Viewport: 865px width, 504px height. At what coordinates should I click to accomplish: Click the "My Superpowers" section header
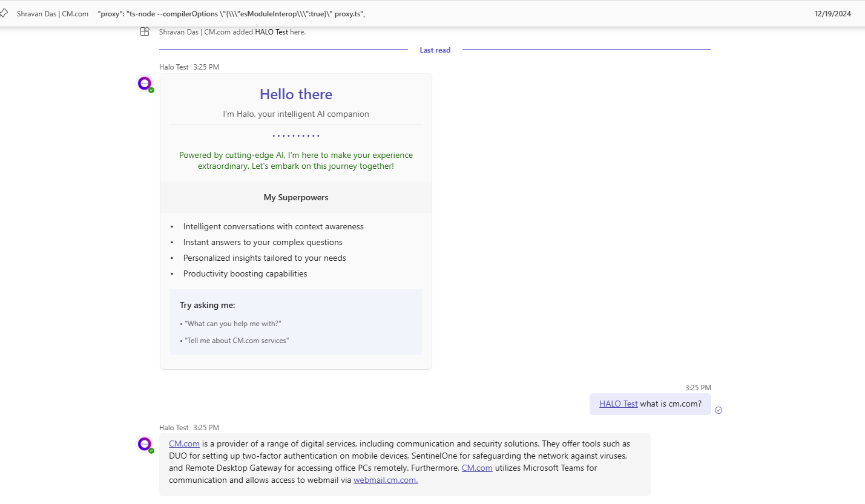[296, 197]
